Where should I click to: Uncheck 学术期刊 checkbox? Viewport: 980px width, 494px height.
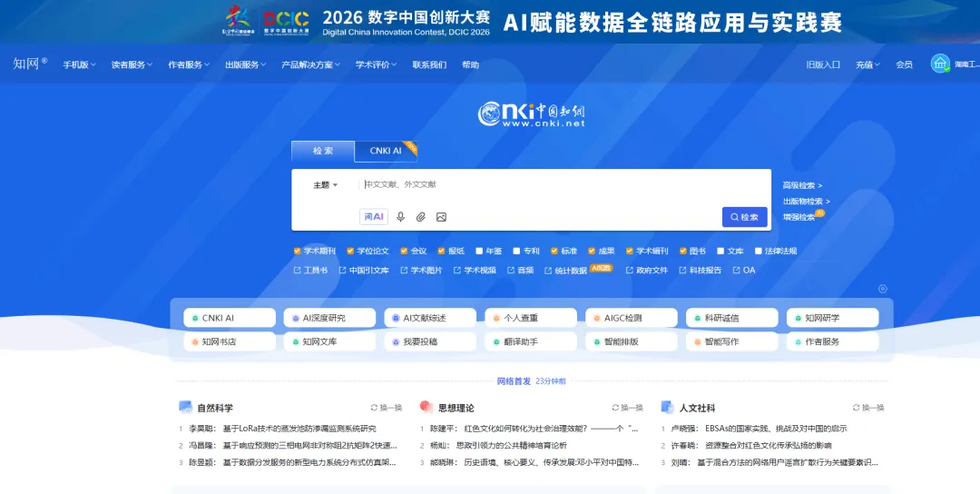coord(298,251)
